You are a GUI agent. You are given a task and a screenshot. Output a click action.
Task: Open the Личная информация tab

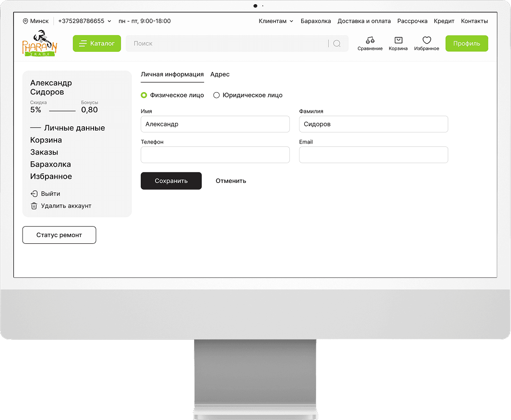coord(172,74)
